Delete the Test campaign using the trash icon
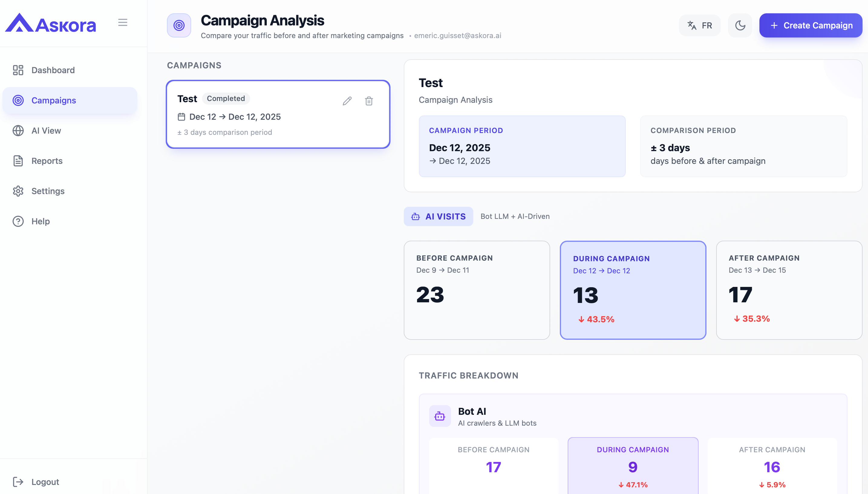The image size is (868, 494). click(x=369, y=101)
